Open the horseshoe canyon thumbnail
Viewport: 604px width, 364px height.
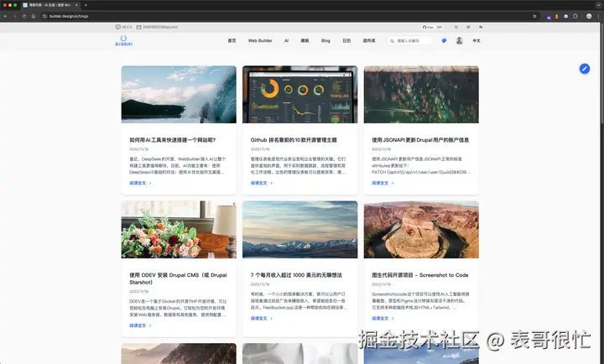click(x=421, y=230)
